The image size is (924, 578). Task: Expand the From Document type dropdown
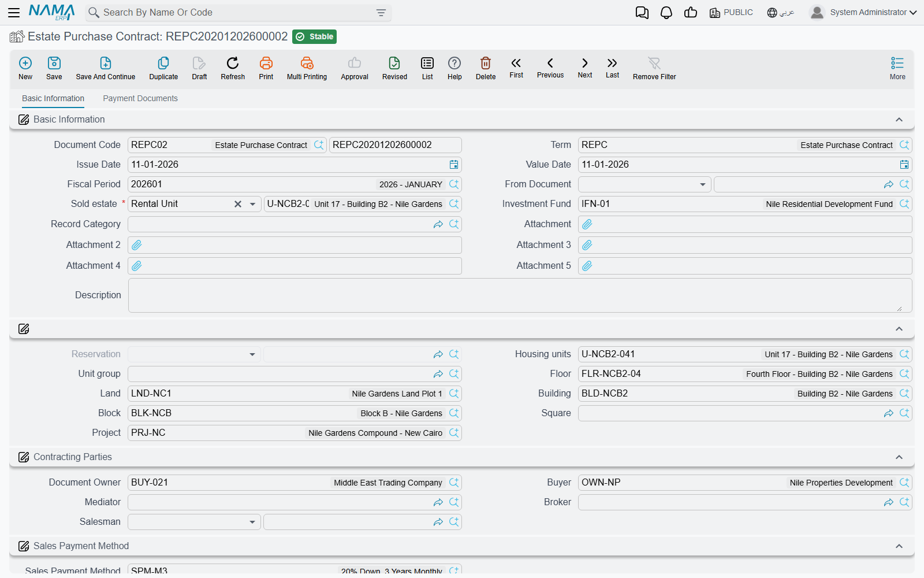pos(703,184)
